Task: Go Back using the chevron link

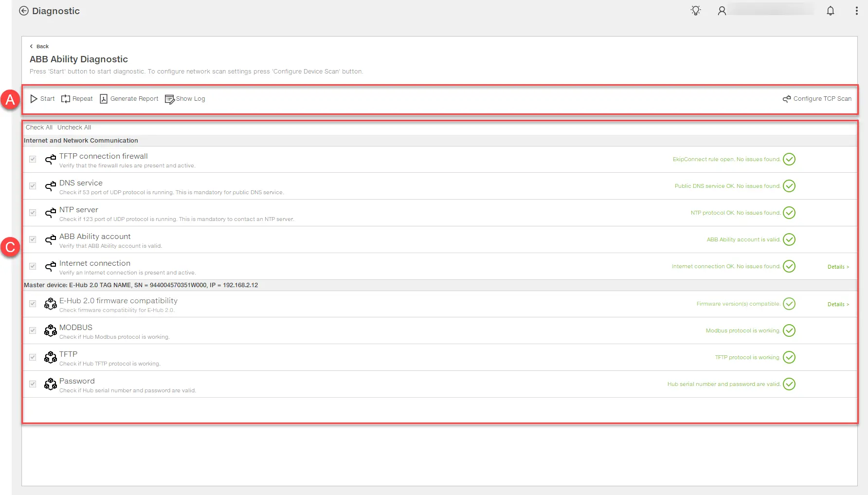Action: (x=39, y=46)
